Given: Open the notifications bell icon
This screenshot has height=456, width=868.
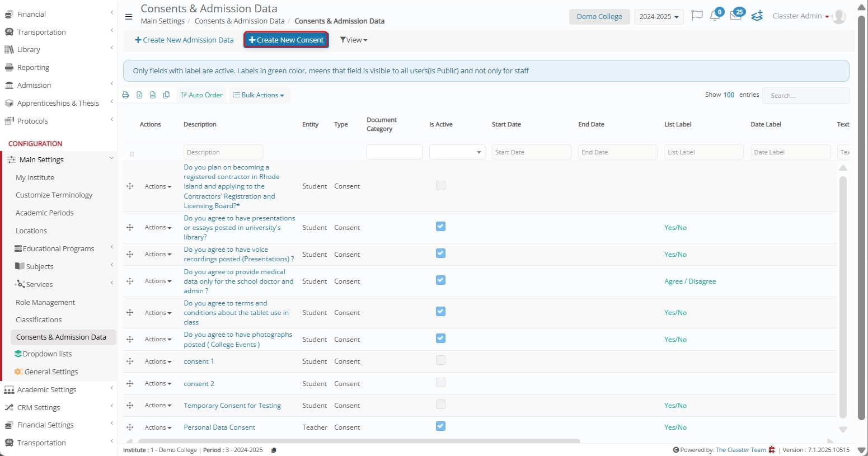Looking at the screenshot, I should coord(715,16).
